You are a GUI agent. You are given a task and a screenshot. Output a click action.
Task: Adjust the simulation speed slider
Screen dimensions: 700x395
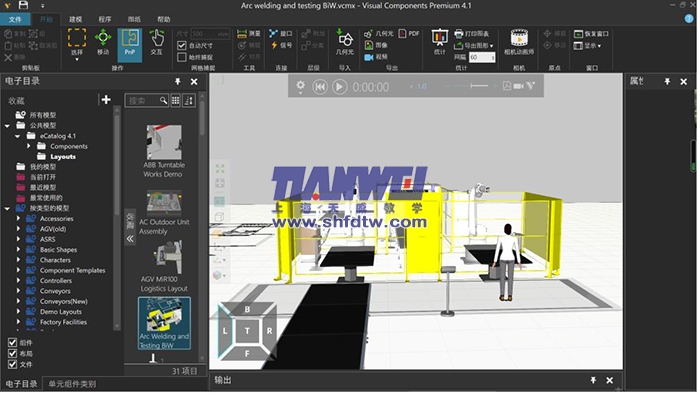471,86
